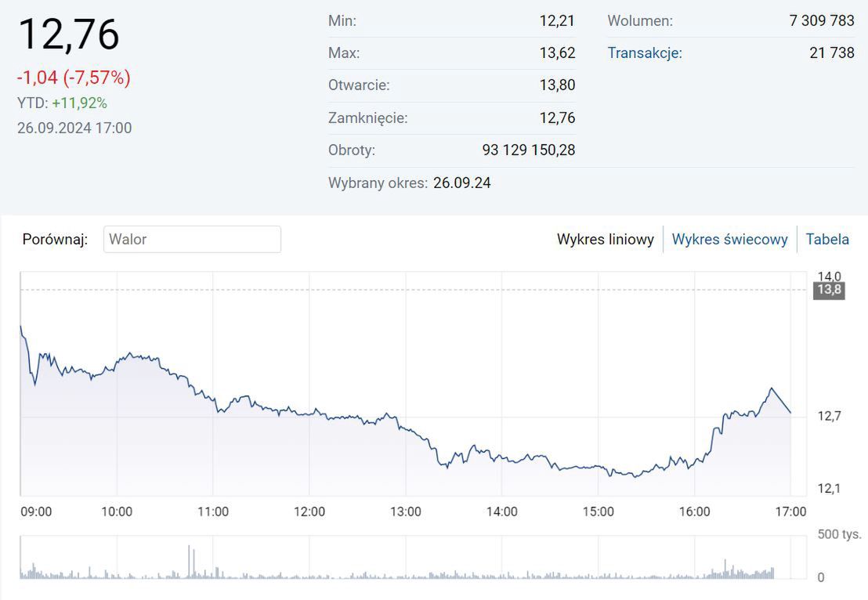
Task: Click the 09:00 time axis label
Action: pyautogui.click(x=36, y=512)
